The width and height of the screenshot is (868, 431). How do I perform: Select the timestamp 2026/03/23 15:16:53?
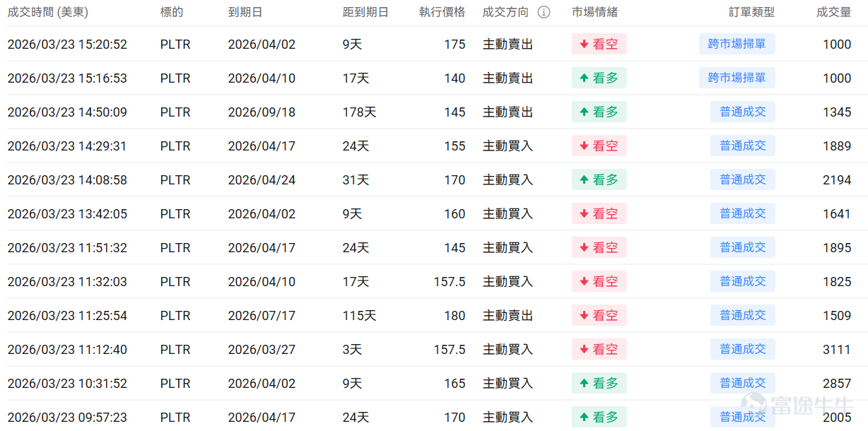pyautogui.click(x=67, y=78)
